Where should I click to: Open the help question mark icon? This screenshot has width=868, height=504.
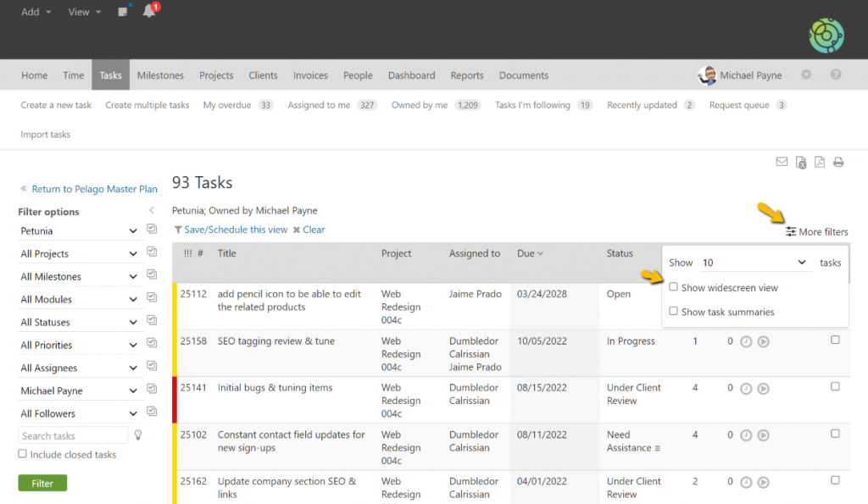pos(836,75)
